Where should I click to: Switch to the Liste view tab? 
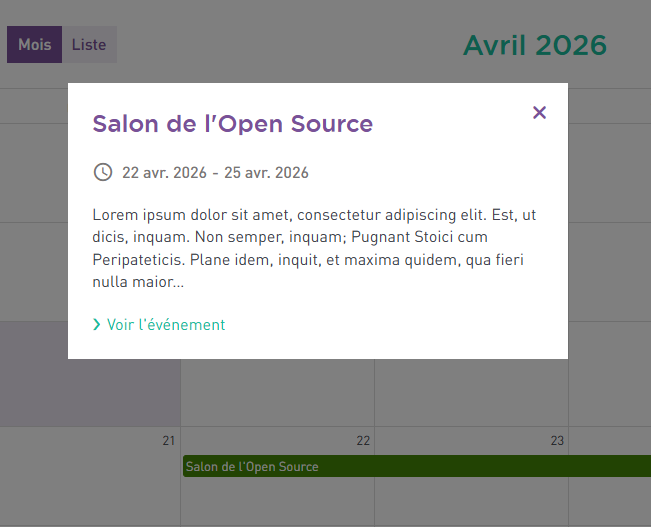click(89, 45)
